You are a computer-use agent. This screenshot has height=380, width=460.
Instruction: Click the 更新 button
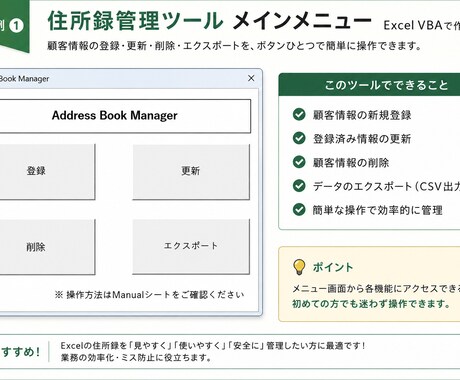191,172
